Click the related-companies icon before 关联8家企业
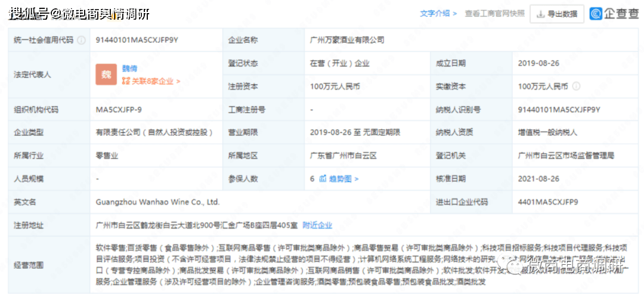 [x=126, y=81]
